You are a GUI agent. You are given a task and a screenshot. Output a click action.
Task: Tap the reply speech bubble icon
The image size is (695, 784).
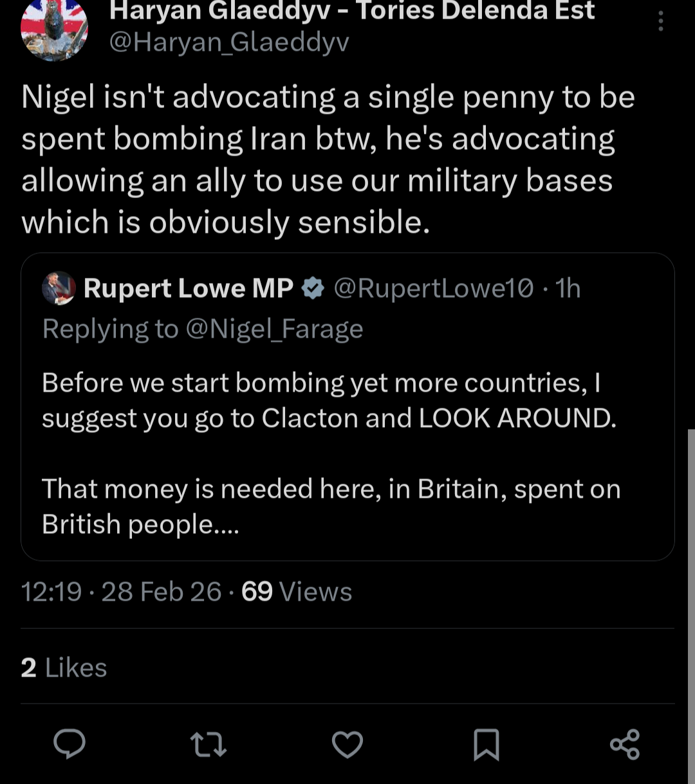[69, 744]
